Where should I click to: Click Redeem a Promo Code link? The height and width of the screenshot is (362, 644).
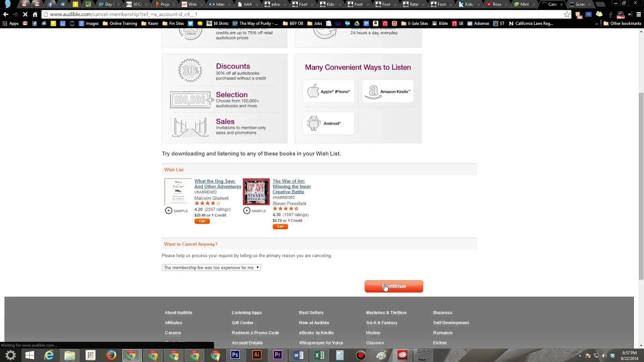click(x=256, y=333)
